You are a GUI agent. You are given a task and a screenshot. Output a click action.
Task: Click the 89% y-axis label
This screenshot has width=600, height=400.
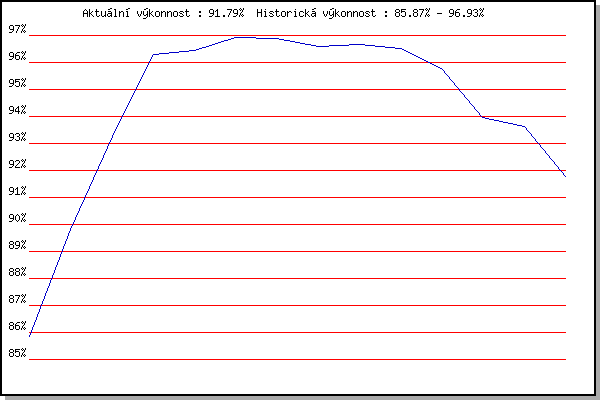pos(17,245)
